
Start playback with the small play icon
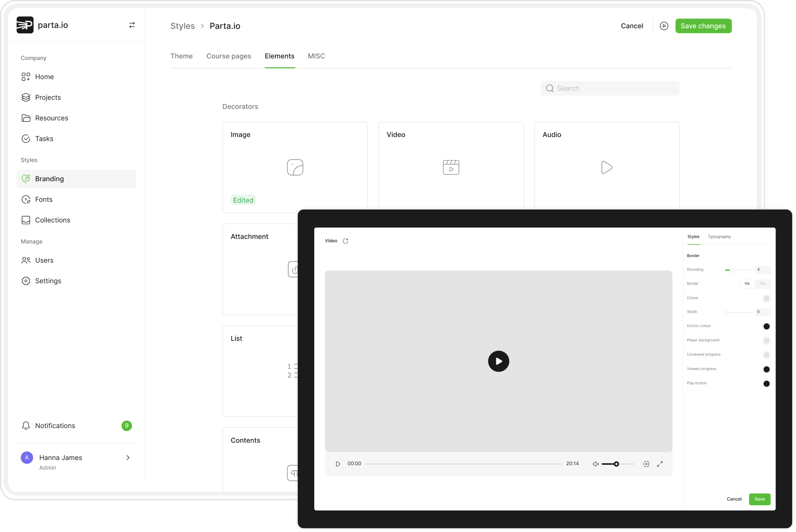click(x=338, y=464)
